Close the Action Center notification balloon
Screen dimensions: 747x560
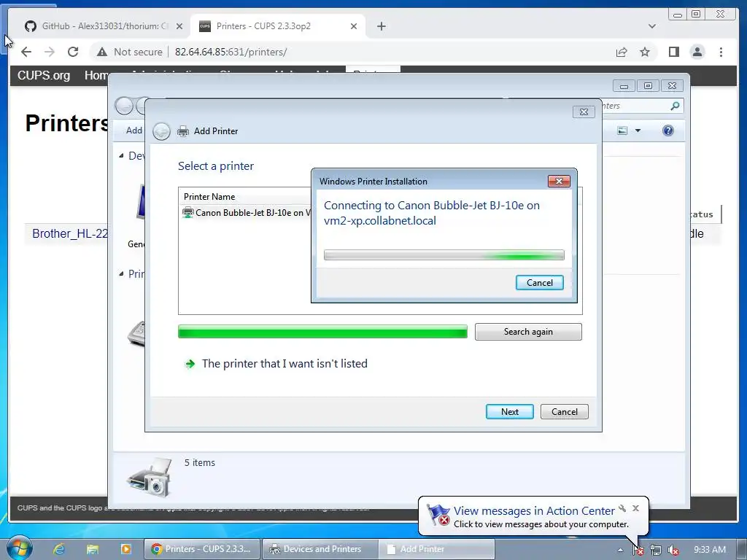pos(635,508)
